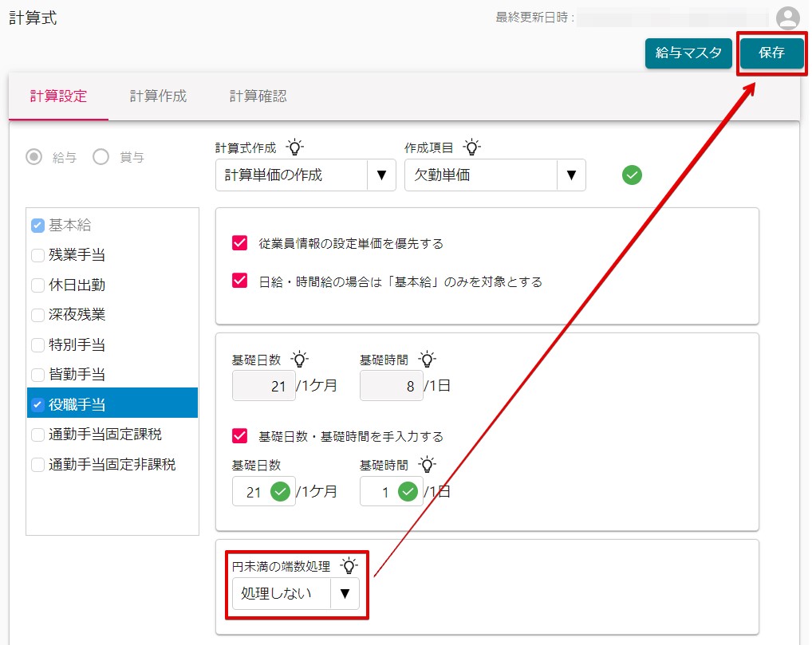Click the manual 基礎時間 input field

392,491
